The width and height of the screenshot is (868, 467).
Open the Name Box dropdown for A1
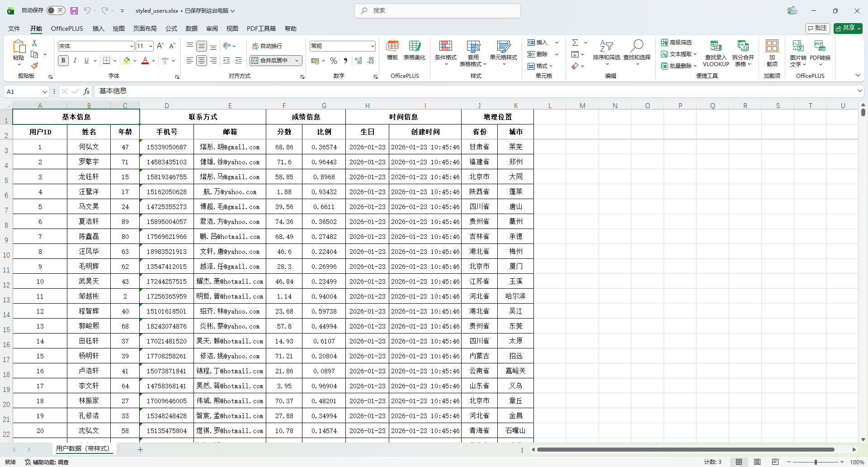[45, 92]
